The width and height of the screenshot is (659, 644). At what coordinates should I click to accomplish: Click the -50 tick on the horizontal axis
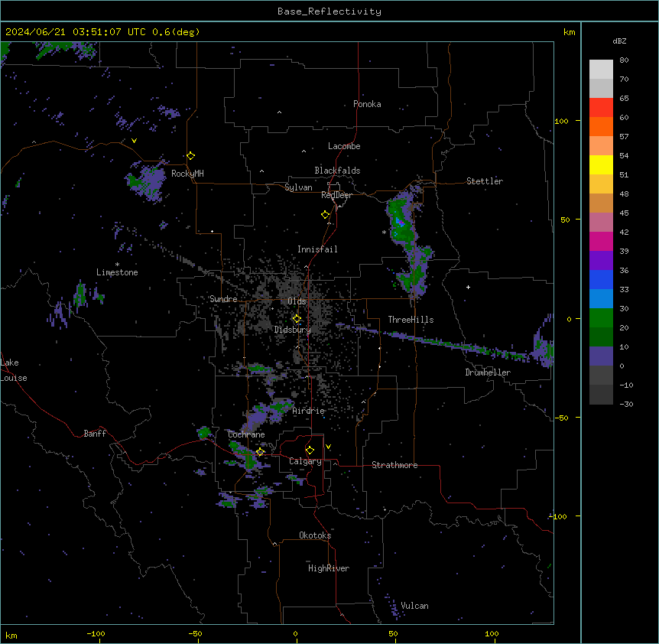pyautogui.click(x=195, y=633)
